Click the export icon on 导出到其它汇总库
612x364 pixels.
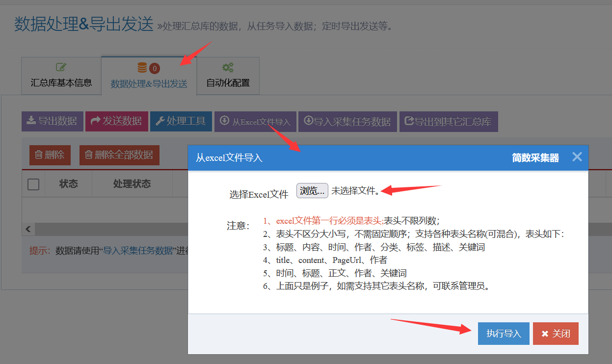click(x=409, y=121)
